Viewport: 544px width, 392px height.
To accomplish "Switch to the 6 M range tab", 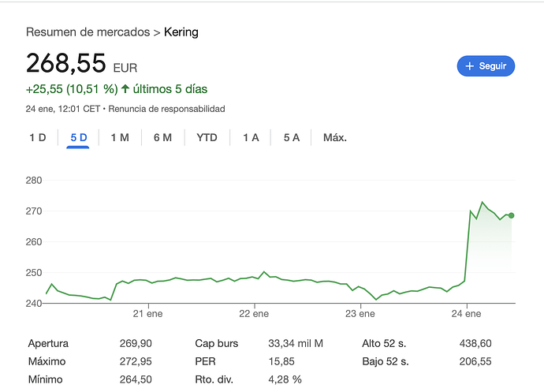I will [x=162, y=138].
